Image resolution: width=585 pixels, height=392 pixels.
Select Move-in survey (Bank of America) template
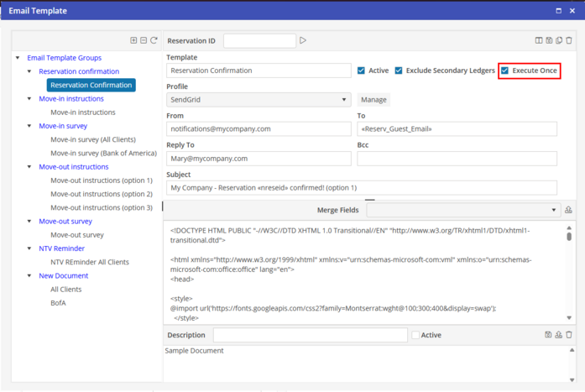pyautogui.click(x=103, y=153)
